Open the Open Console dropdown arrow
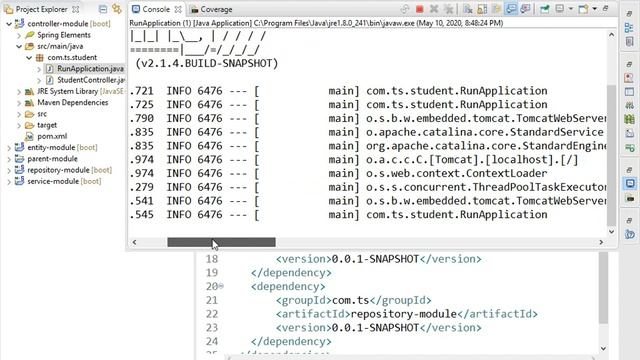The width and height of the screenshot is (640, 360). click(595, 9)
